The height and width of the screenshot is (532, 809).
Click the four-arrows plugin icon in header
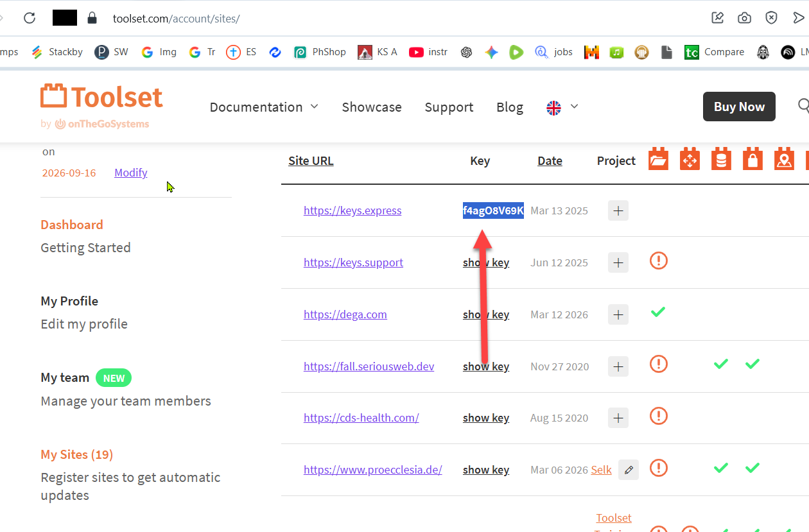[x=690, y=159]
